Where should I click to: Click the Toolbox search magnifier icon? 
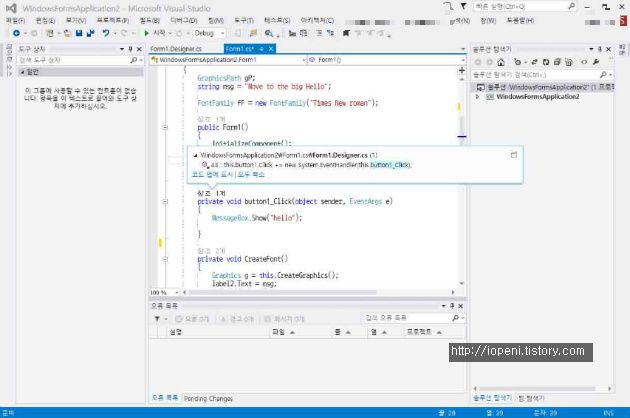(134, 60)
